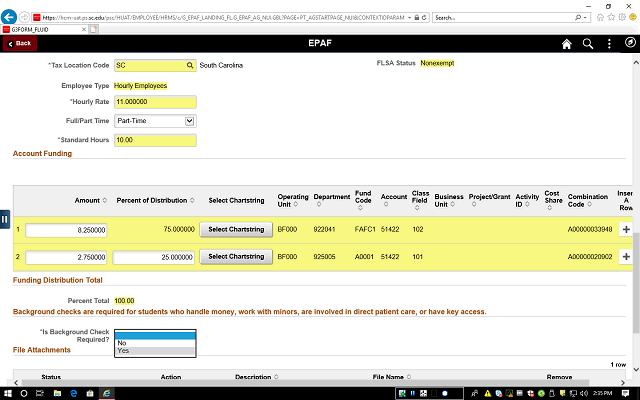Screen dimensions: 640x400
Task: Insert a row after funding row 1
Action: (626, 229)
